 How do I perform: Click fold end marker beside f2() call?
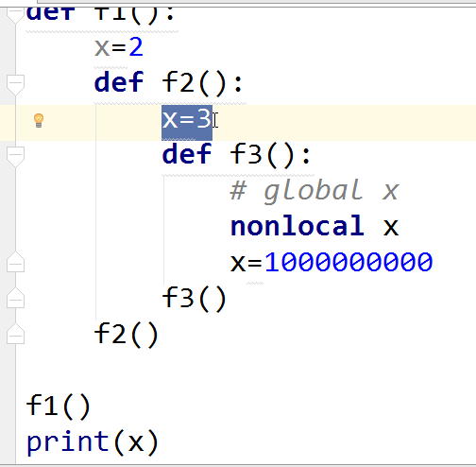point(15,334)
